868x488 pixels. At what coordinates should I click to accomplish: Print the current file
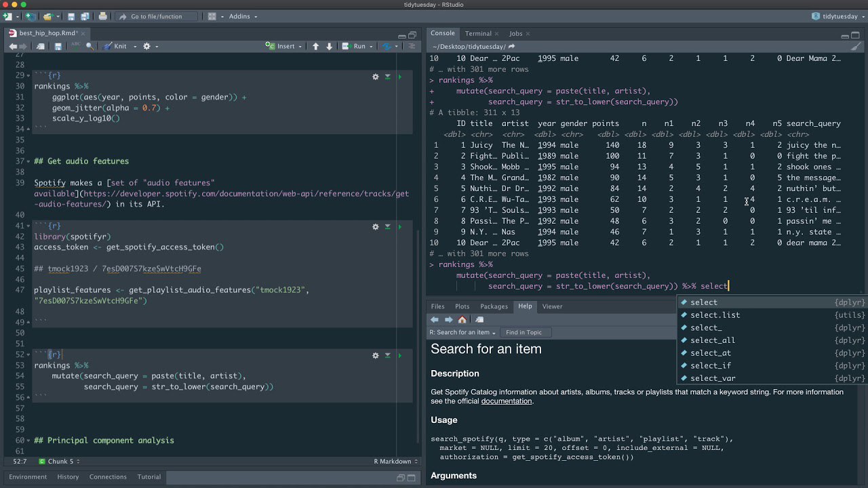pyautogui.click(x=102, y=16)
